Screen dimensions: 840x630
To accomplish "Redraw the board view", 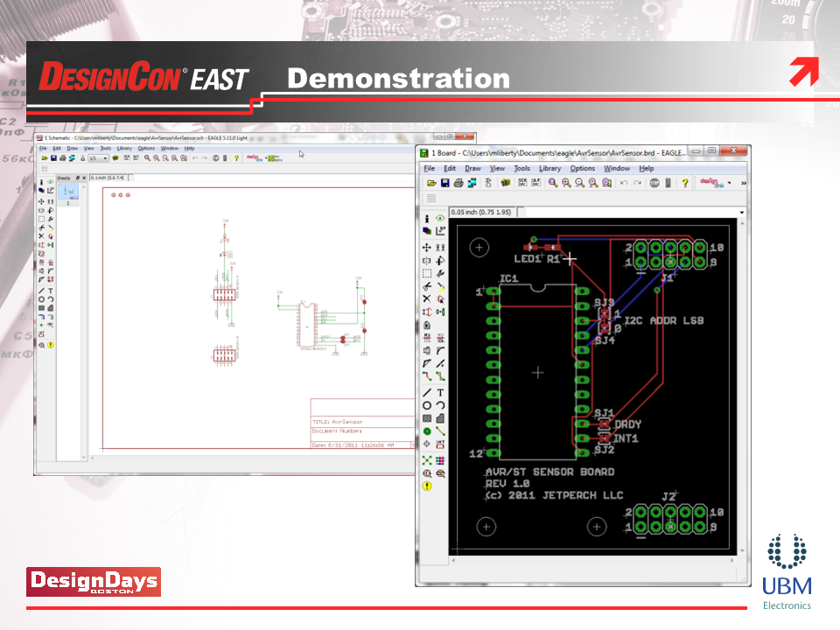I will (x=593, y=183).
